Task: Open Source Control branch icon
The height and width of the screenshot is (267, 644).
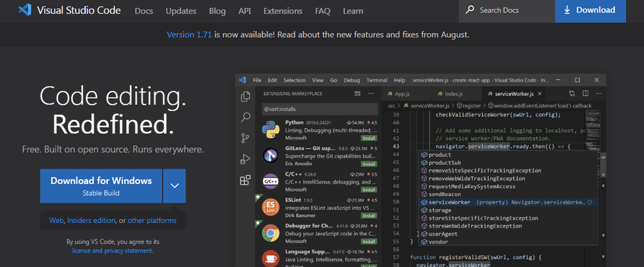Action: [245, 138]
